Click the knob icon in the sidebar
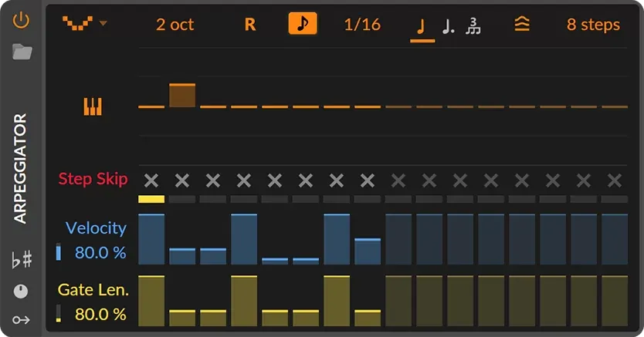The height and width of the screenshot is (337, 644). point(21,291)
